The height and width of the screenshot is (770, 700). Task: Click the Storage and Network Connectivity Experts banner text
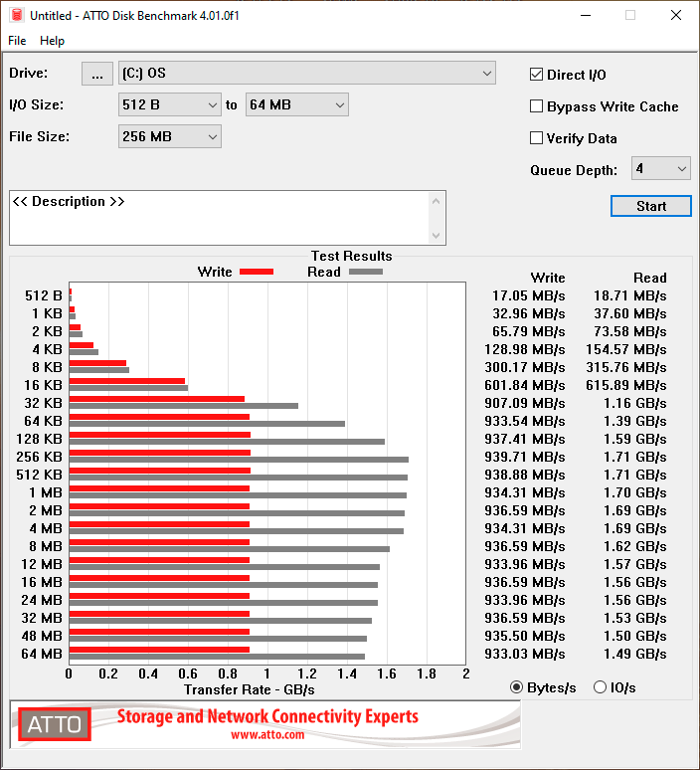(267, 716)
